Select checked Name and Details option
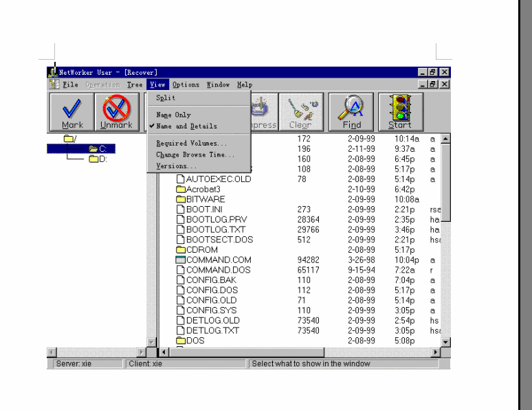 186,126
